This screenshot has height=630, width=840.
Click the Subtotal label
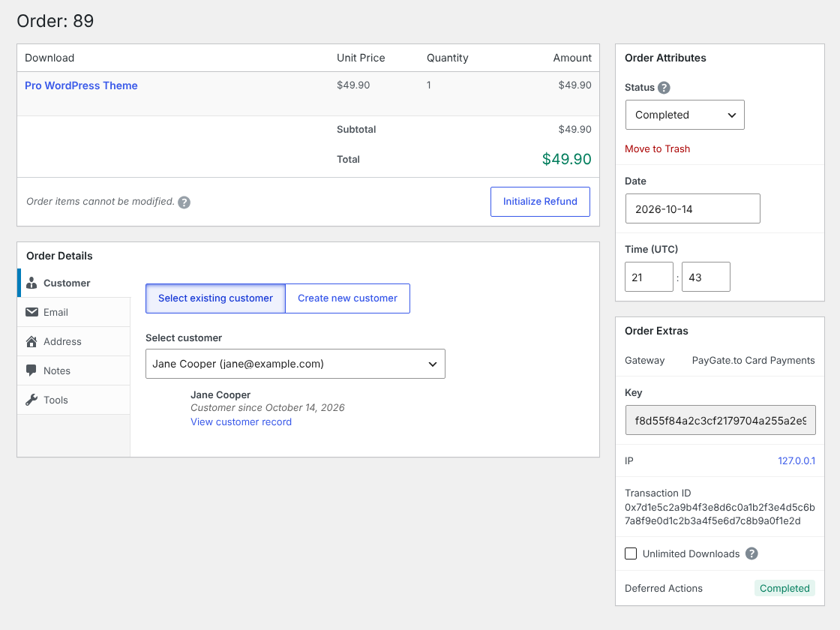pos(356,130)
